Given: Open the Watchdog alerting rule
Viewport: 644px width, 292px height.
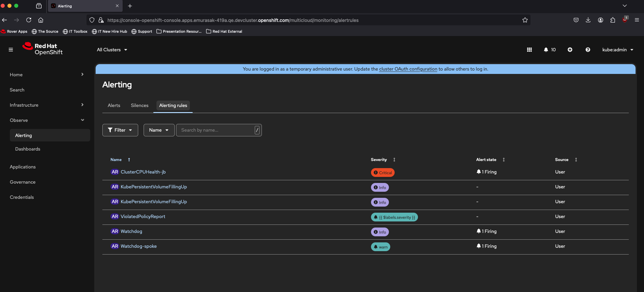Looking at the screenshot, I should click(131, 231).
